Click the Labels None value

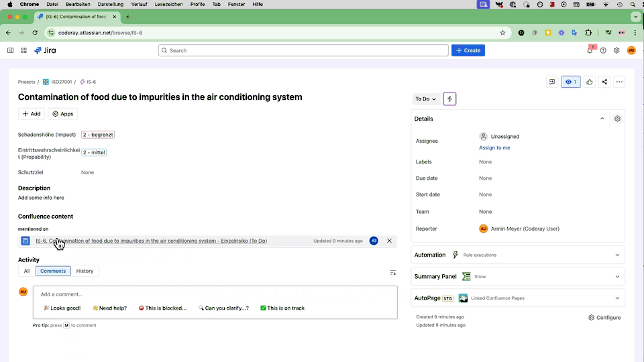tap(485, 162)
